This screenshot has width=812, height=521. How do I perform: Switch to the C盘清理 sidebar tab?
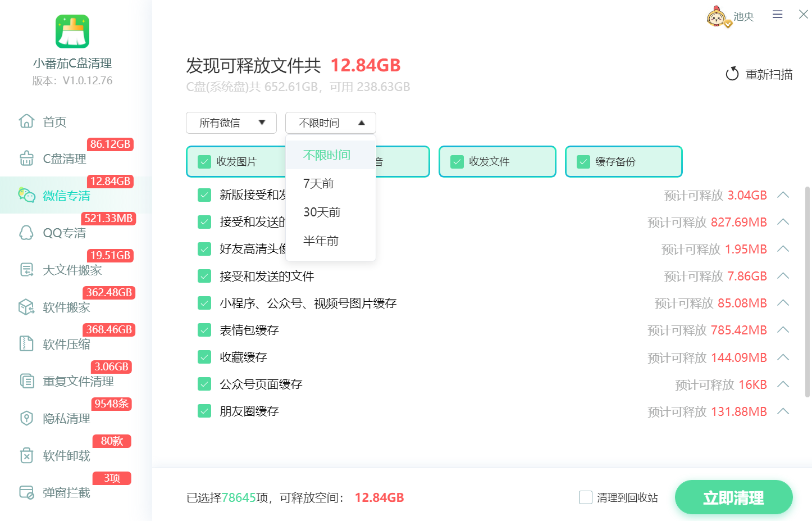(x=76, y=158)
